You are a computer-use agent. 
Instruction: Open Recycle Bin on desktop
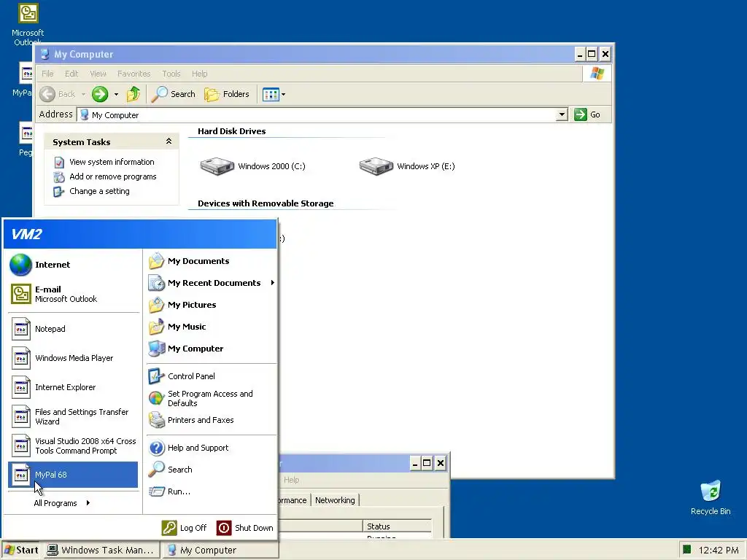(x=711, y=497)
